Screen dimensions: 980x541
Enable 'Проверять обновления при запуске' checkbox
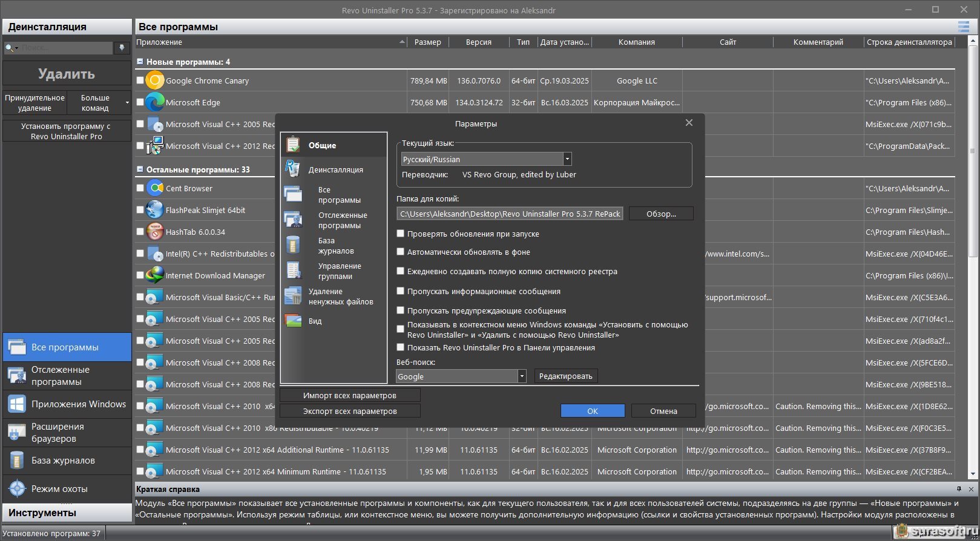coord(400,234)
